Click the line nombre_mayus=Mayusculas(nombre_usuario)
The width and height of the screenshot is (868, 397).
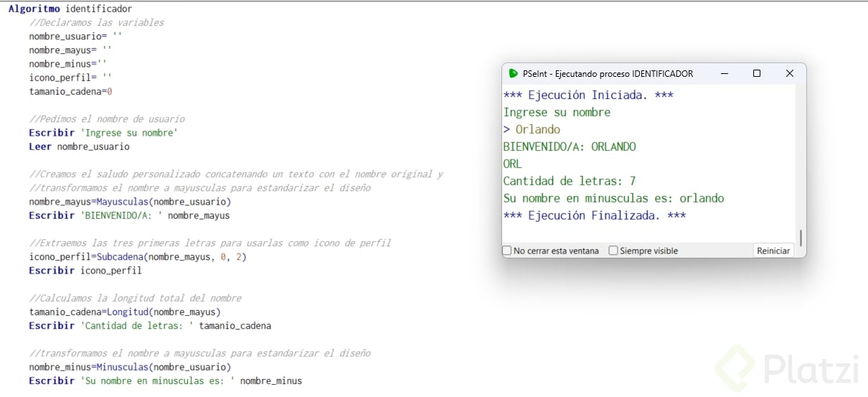tap(130, 202)
